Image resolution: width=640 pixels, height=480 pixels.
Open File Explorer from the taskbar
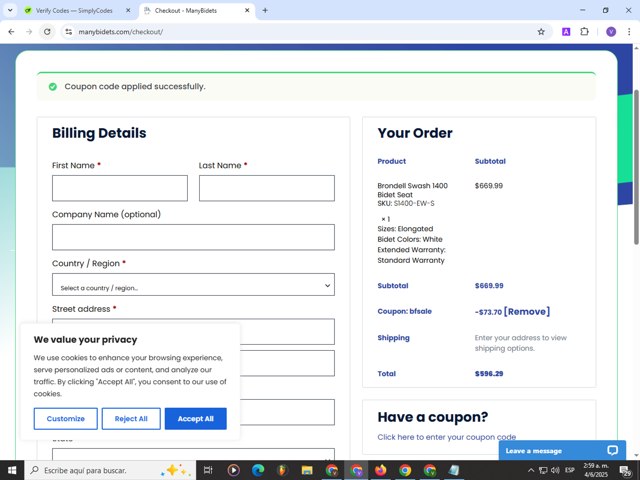pos(307,470)
